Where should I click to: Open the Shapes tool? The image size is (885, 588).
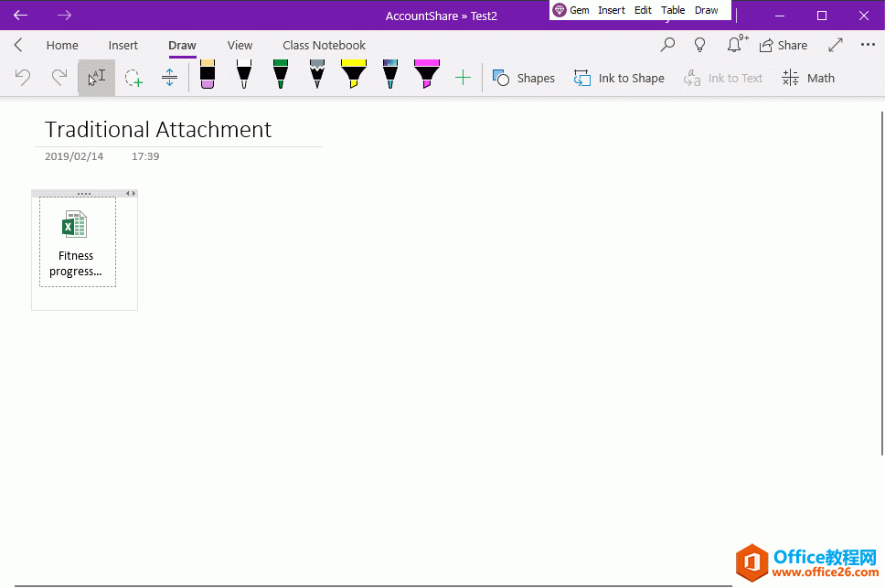pyautogui.click(x=523, y=78)
